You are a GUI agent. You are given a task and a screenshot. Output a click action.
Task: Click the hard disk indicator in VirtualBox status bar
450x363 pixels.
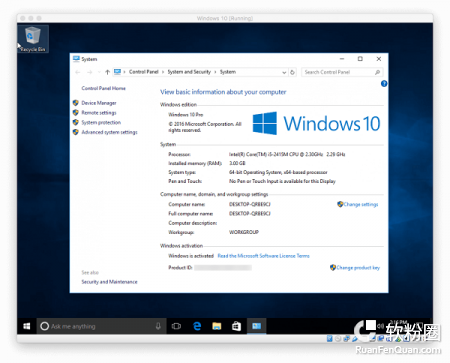point(330,339)
